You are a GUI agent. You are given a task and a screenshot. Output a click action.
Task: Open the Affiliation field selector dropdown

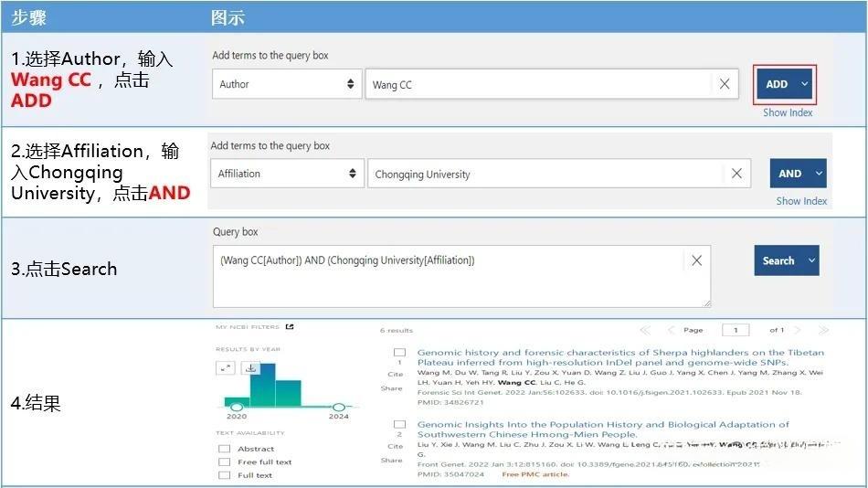pos(287,174)
